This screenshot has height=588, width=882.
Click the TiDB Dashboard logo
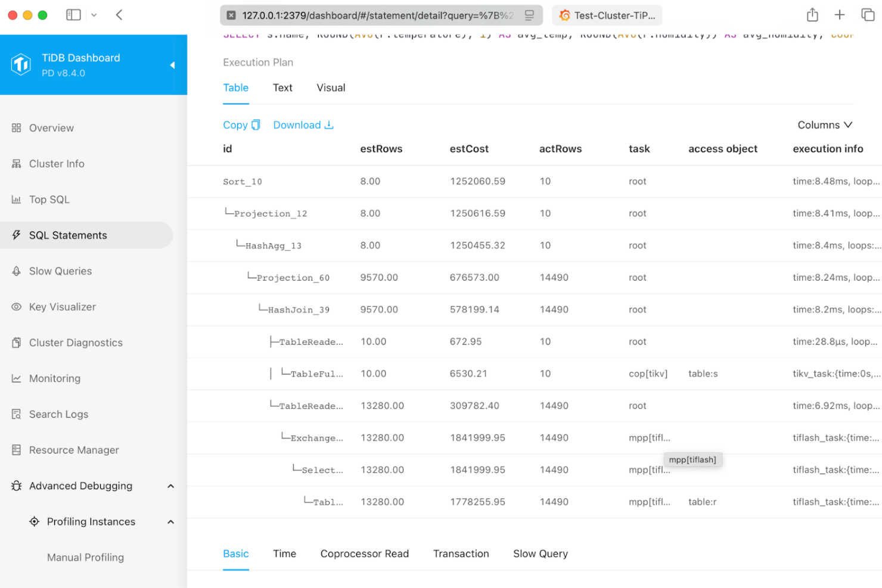[21, 64]
